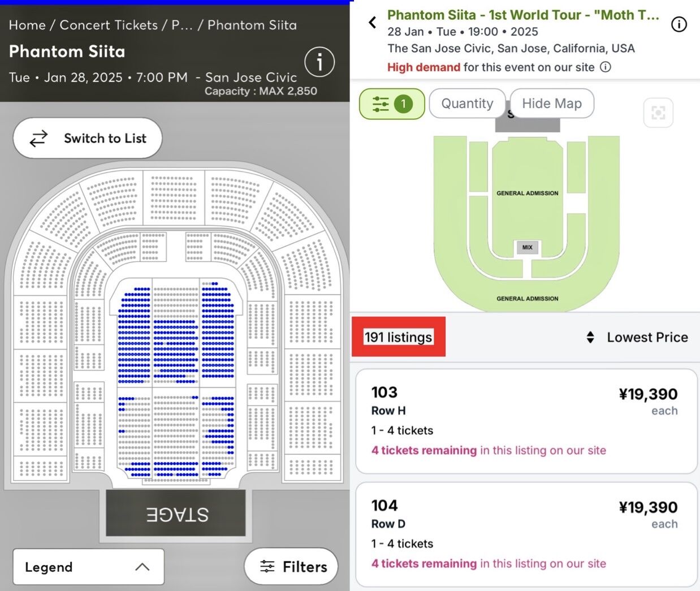Expand the Legend panel chevron
Image resolution: width=700 pixels, height=591 pixels.
(142, 567)
